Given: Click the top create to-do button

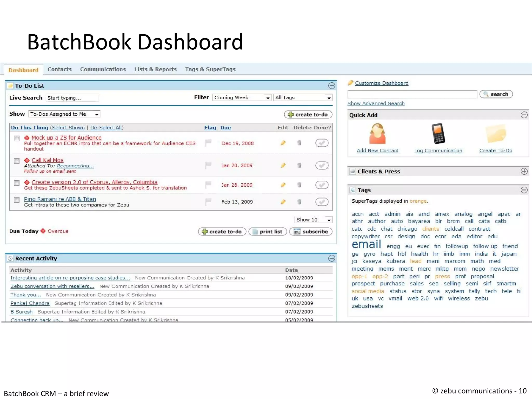Looking at the screenshot, I should pos(308,115).
